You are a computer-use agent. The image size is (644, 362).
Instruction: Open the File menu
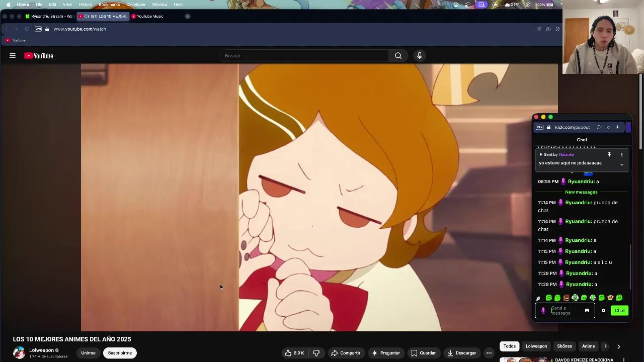click(39, 5)
